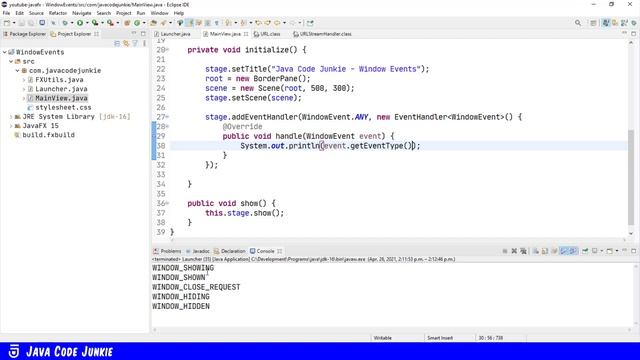The image size is (640, 360).
Task: Click the green Run launch button
Action: 80,23
